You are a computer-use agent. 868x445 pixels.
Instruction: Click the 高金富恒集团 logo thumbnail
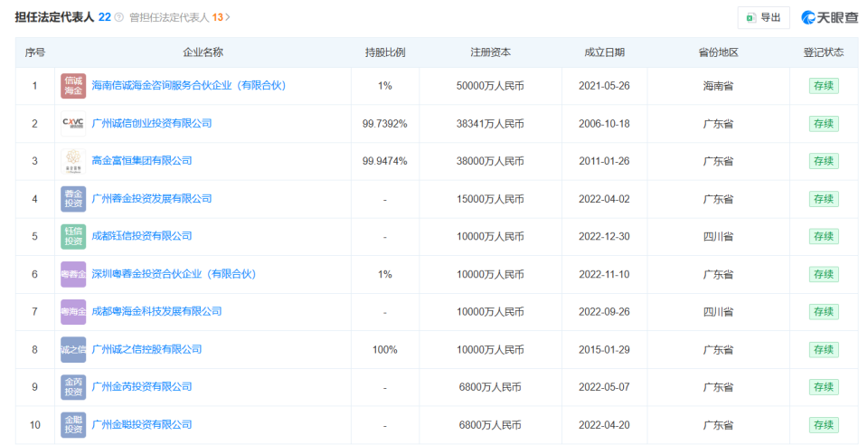[73, 161]
